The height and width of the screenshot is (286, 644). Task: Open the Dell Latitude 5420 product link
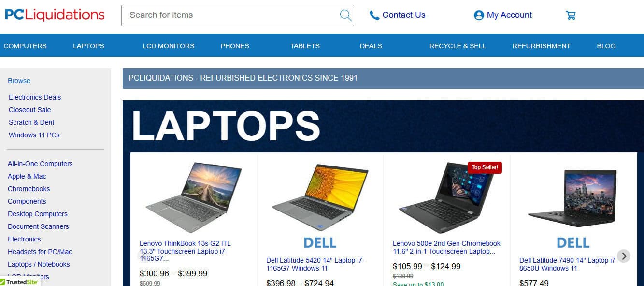tap(315, 264)
